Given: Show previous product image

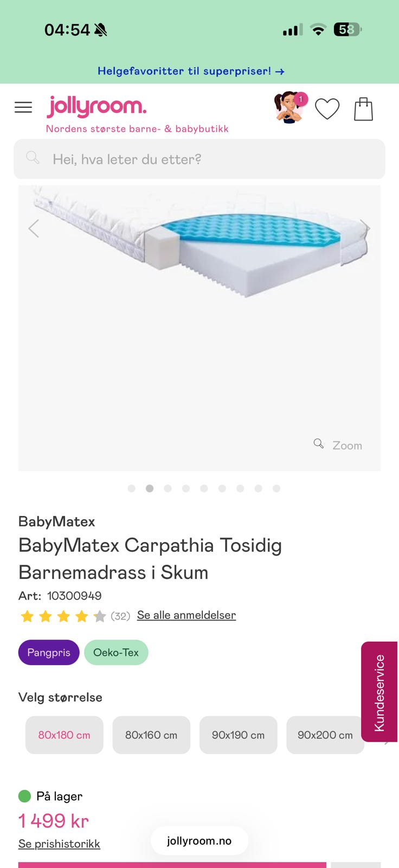Looking at the screenshot, I should click(34, 228).
